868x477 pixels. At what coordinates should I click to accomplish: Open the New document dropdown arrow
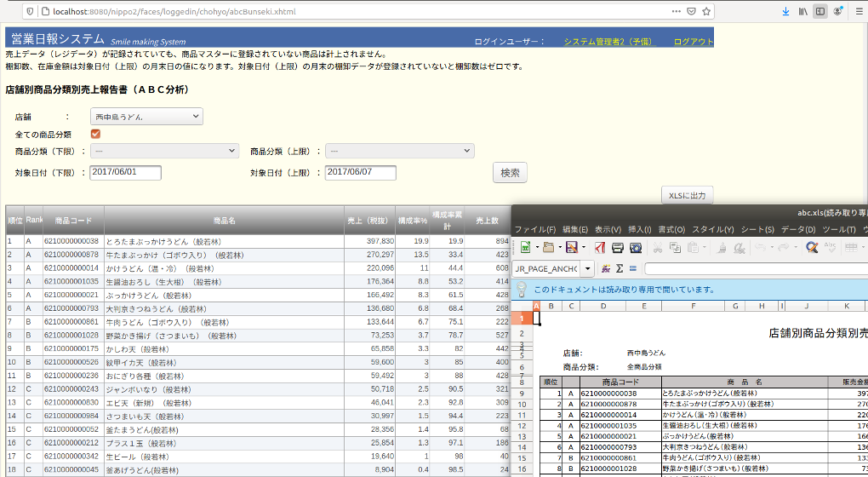[537, 248]
